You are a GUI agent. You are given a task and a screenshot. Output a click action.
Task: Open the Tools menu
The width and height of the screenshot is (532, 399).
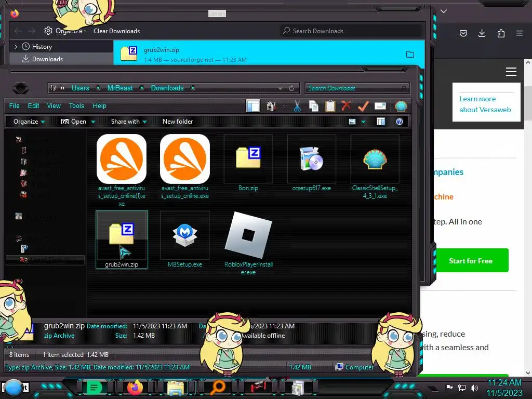tap(76, 106)
